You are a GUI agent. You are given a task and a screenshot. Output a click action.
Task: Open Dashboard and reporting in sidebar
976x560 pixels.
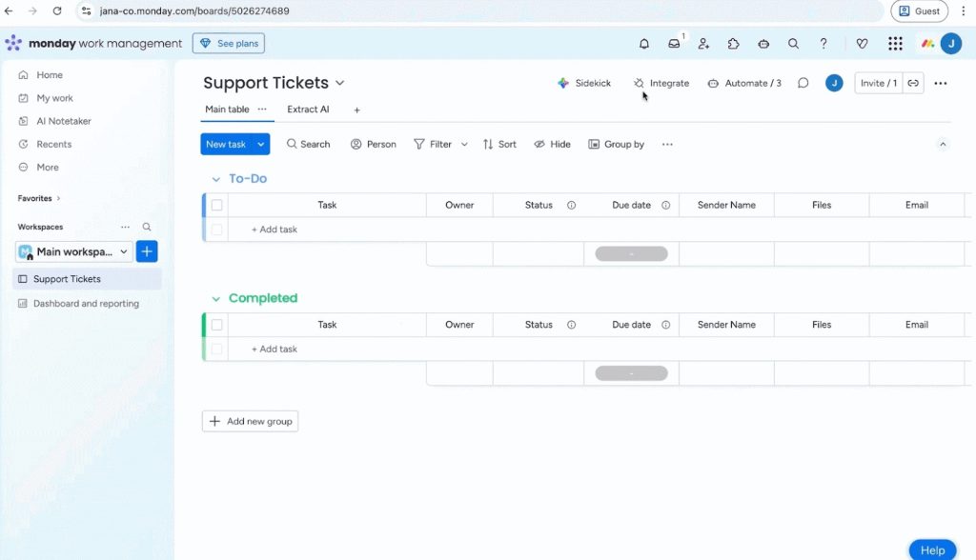pos(86,304)
